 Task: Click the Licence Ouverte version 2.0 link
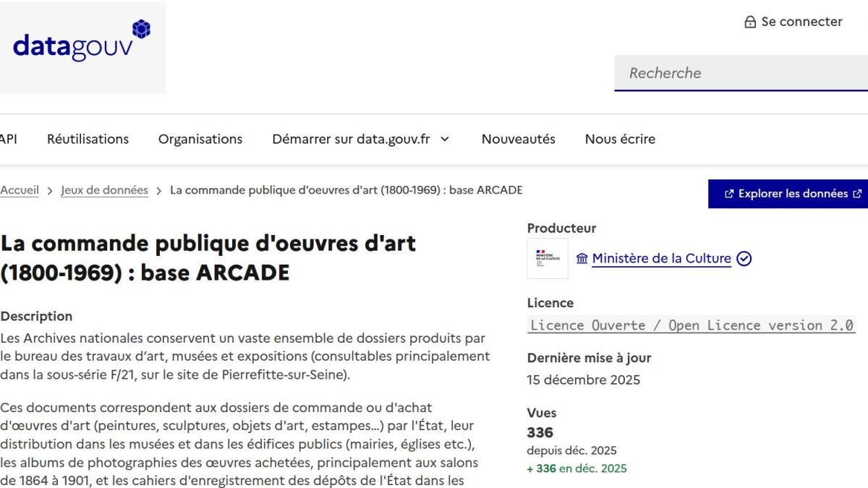click(692, 325)
